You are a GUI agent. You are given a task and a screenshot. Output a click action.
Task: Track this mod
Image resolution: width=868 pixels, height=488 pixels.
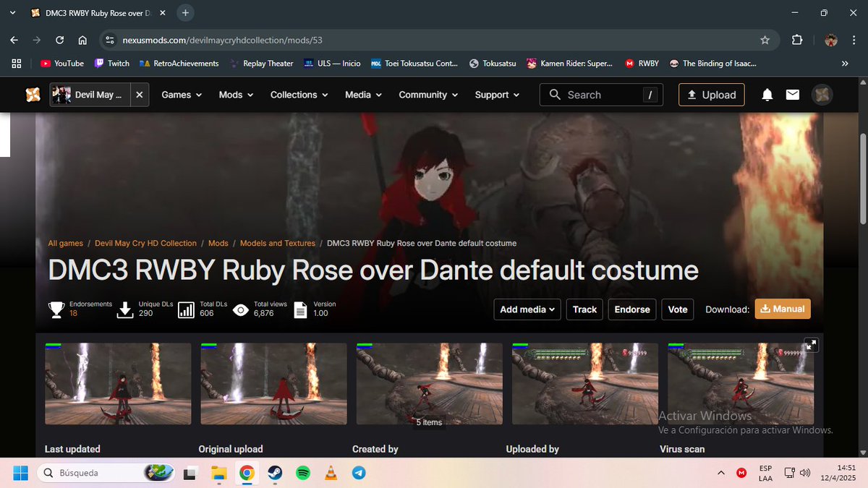[584, 309]
